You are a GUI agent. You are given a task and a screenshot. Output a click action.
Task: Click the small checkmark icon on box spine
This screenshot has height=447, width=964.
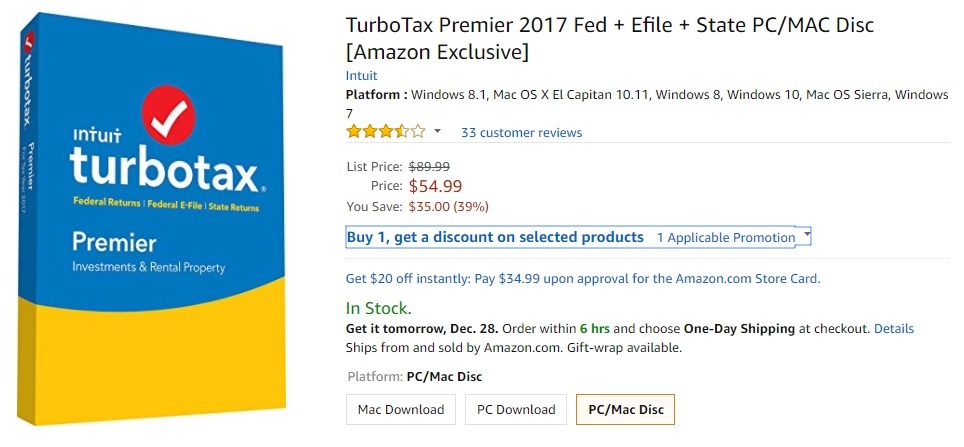[30, 42]
